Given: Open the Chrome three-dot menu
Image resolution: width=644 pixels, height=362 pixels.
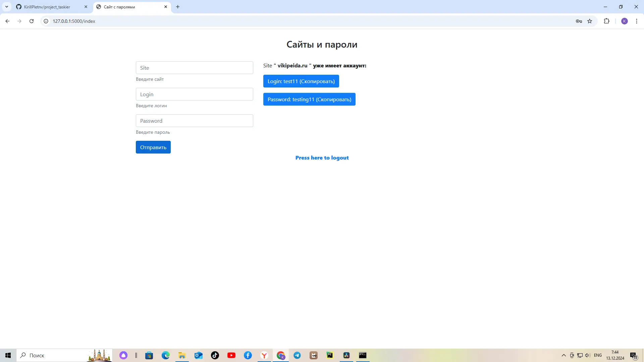Looking at the screenshot, I should (636, 21).
